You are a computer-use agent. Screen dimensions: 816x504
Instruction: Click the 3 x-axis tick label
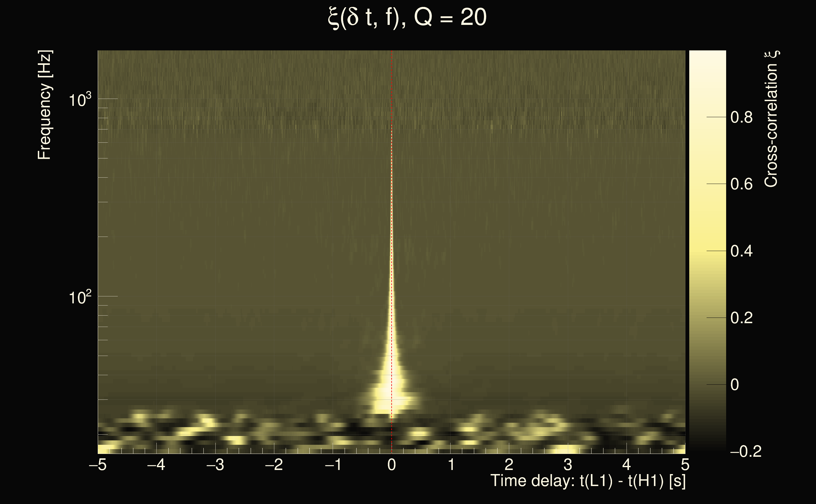pyautogui.click(x=568, y=465)
